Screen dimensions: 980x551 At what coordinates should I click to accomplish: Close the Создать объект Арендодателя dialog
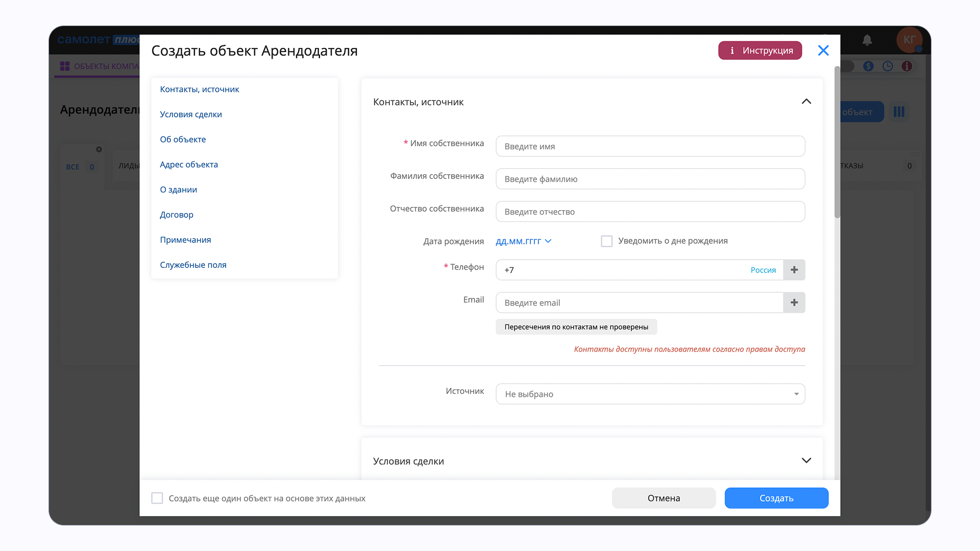823,51
